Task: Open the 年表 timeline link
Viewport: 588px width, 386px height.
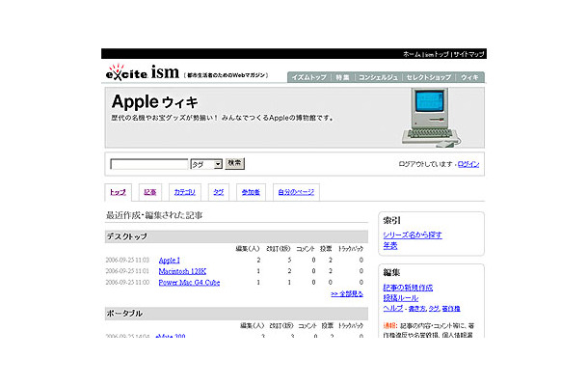Action: tap(390, 245)
